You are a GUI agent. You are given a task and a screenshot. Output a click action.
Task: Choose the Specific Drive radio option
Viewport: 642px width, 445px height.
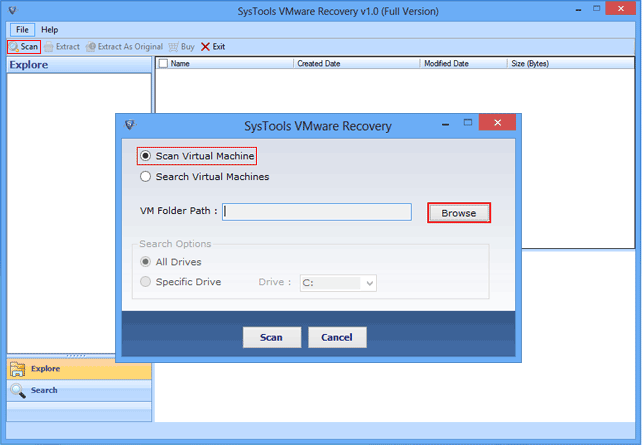[145, 282]
